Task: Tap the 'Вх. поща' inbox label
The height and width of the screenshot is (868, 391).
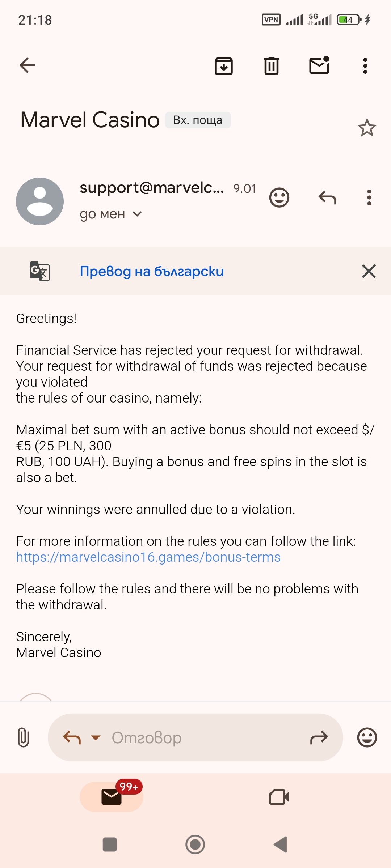Action: coord(198,120)
